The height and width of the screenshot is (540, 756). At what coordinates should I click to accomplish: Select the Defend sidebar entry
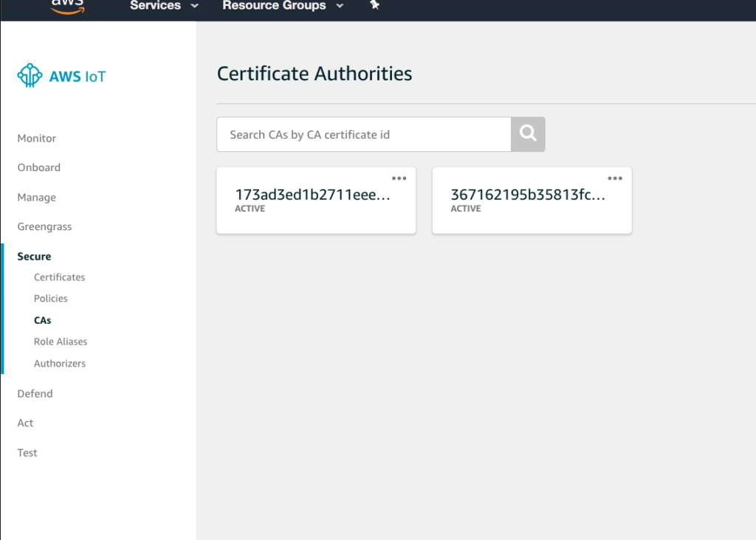(x=35, y=393)
